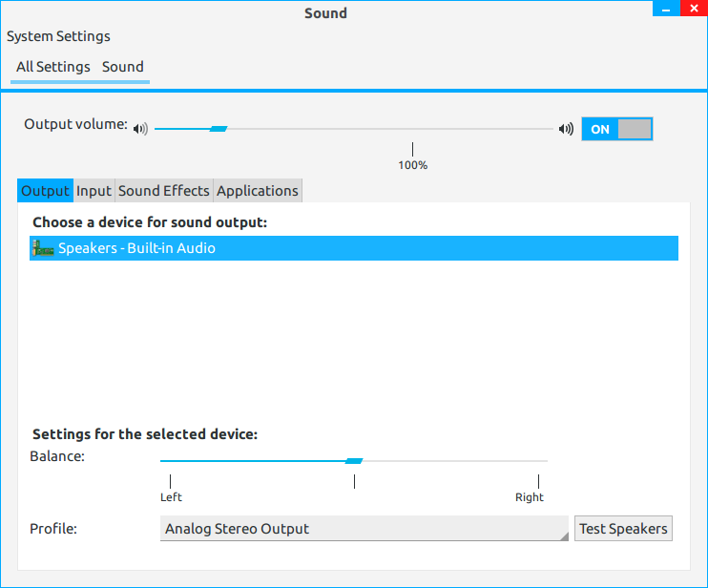Select the Output tab

pos(46,191)
